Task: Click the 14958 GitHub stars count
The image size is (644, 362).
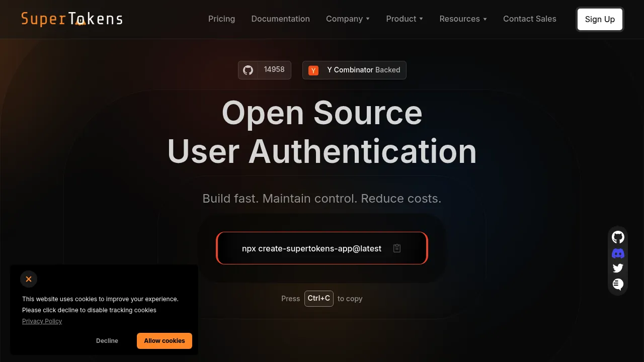Action: [x=274, y=70]
